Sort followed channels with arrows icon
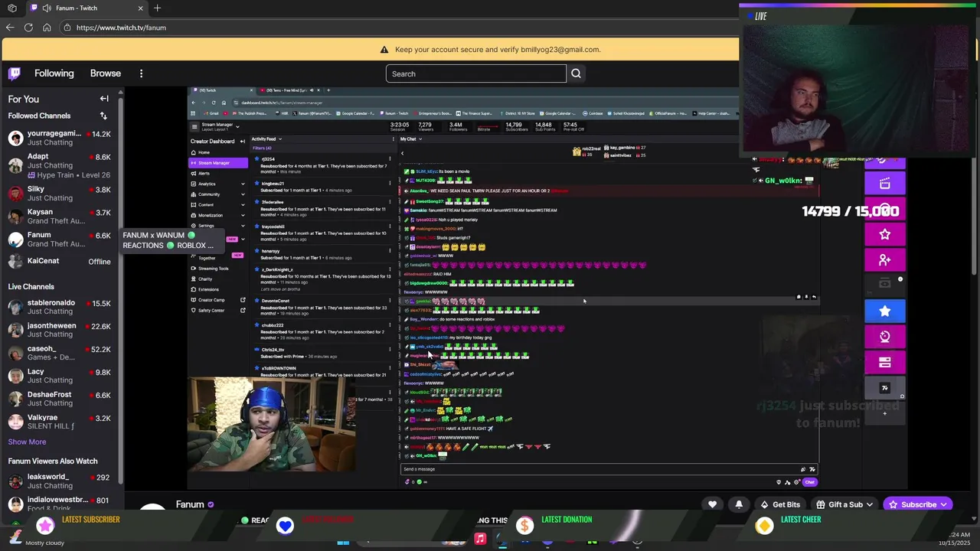 [x=103, y=116]
